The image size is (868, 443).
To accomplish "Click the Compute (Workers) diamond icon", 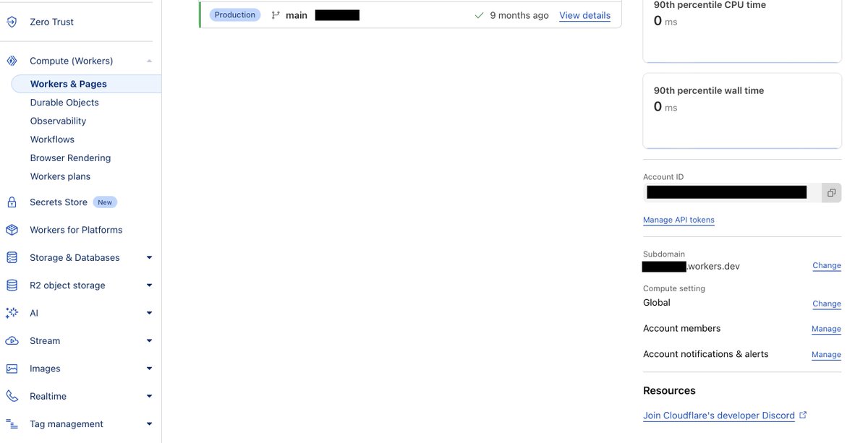I will pyautogui.click(x=12, y=61).
